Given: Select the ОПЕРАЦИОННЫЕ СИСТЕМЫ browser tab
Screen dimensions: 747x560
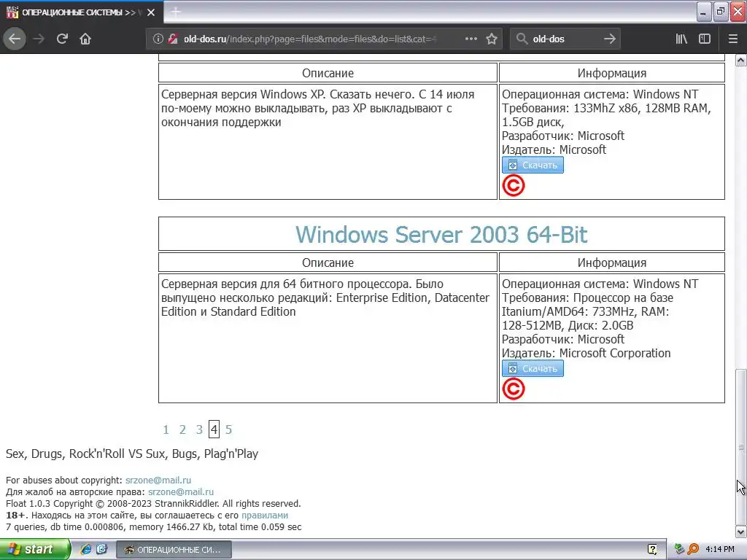Looking at the screenshot, I should [x=81, y=12].
